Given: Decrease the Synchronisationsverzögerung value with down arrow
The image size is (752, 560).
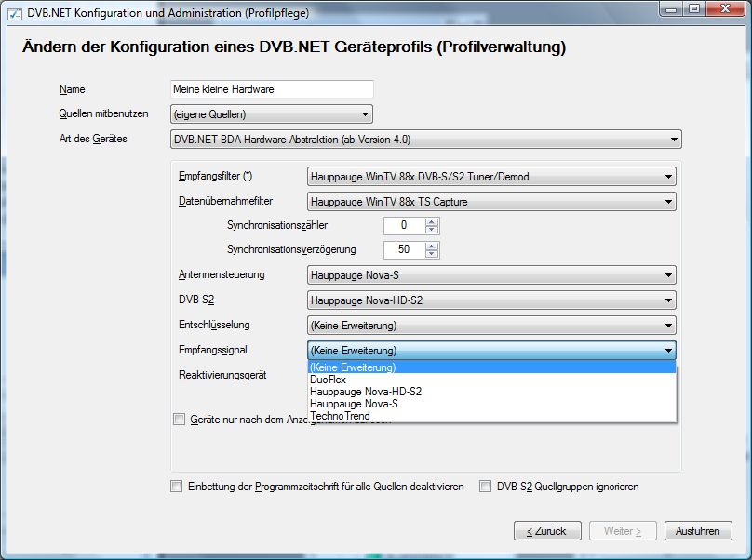Looking at the screenshot, I should pos(432,254).
